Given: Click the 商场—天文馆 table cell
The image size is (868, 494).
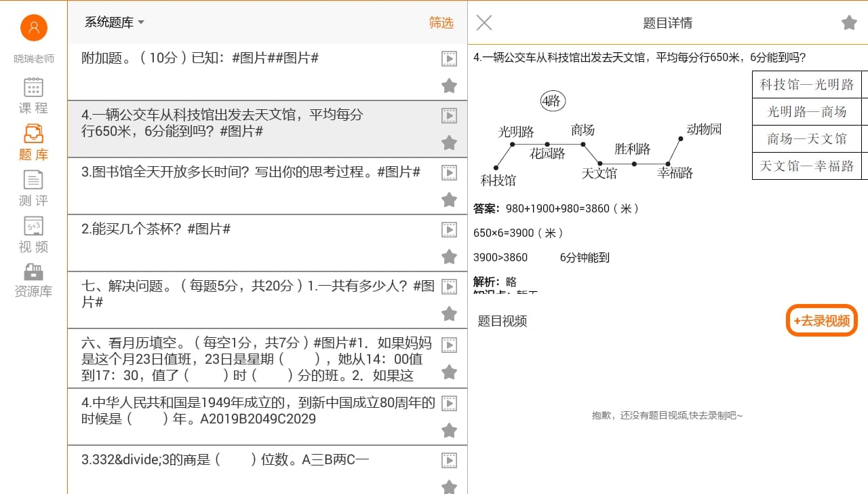Looking at the screenshot, I should 807,139.
